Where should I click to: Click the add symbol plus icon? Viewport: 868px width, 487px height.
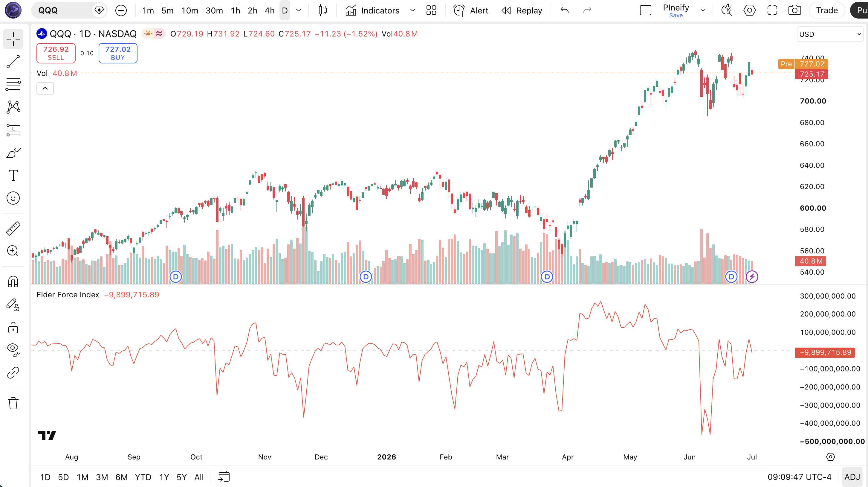pos(121,10)
